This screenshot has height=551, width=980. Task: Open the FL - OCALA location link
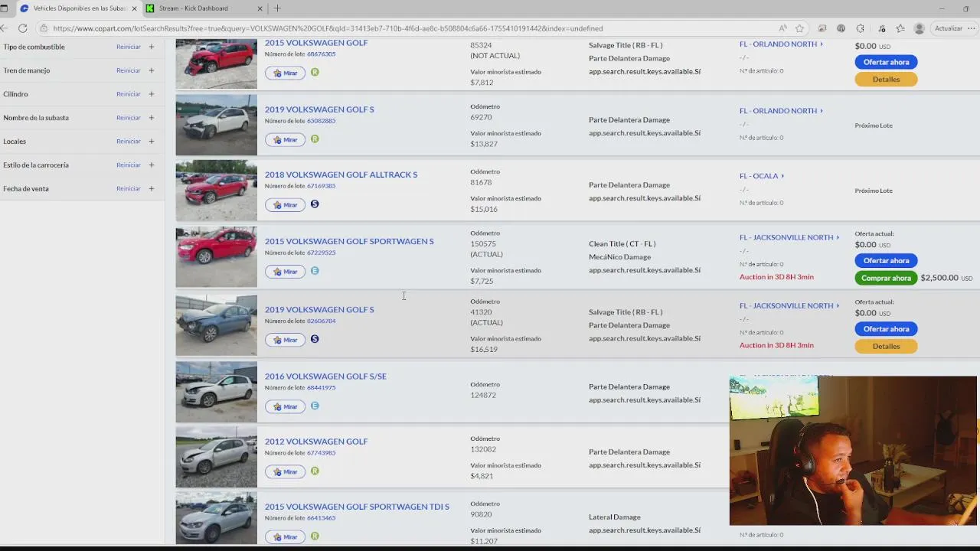[x=762, y=176]
